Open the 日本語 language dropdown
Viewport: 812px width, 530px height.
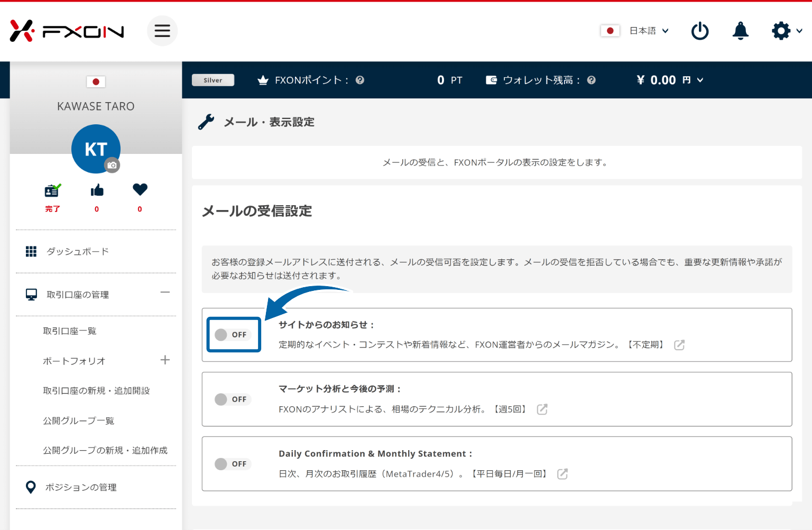coord(649,31)
